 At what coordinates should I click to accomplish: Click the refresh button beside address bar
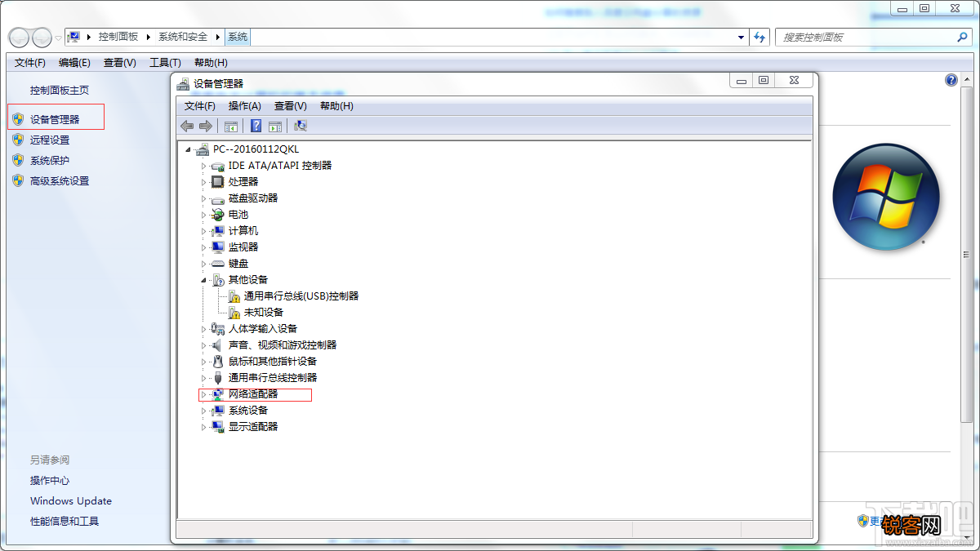(x=760, y=37)
